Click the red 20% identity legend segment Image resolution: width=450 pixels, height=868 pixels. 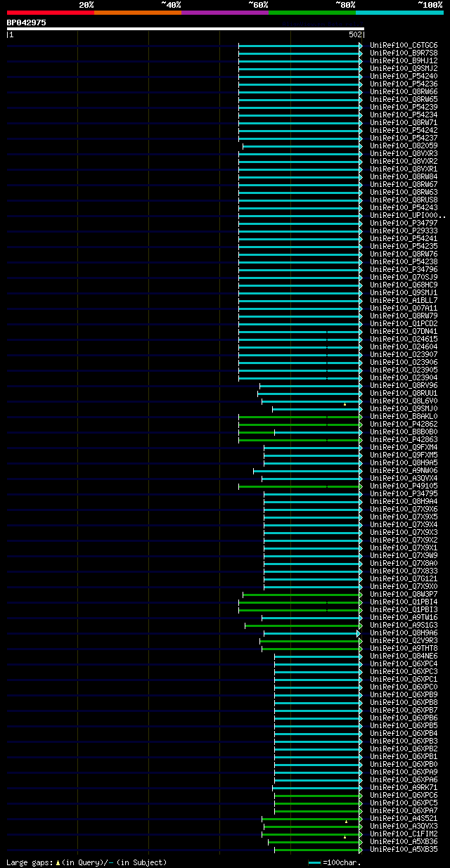50,13
